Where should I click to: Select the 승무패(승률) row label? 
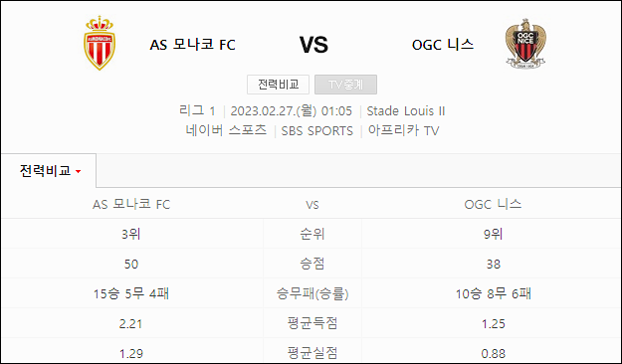[x=312, y=293]
